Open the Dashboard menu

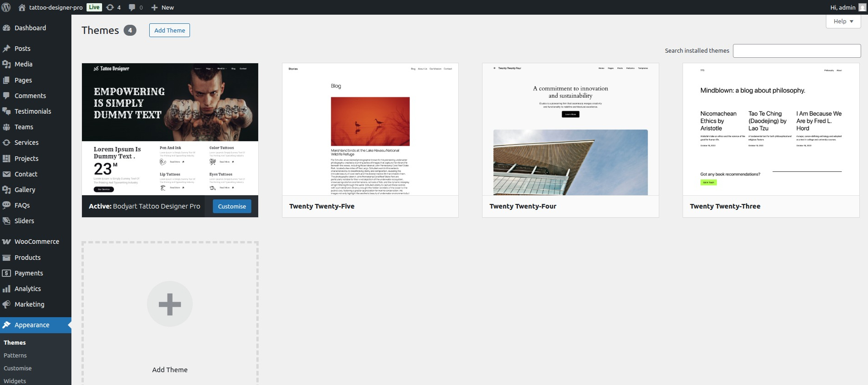[30, 28]
